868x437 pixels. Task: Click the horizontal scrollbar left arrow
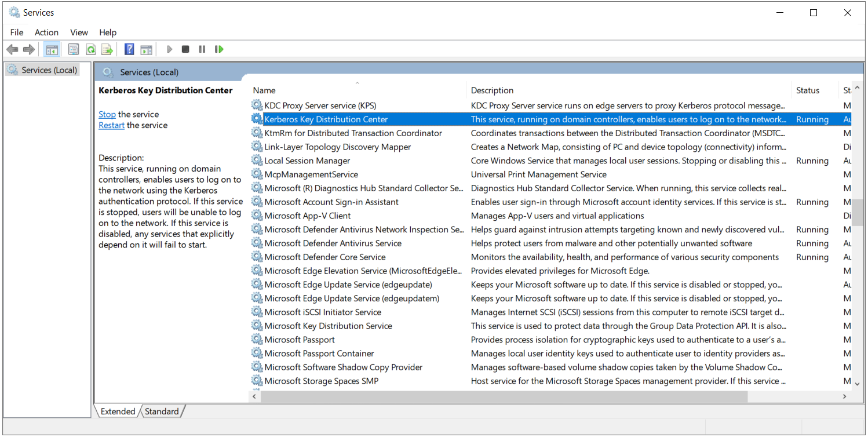coord(254,396)
